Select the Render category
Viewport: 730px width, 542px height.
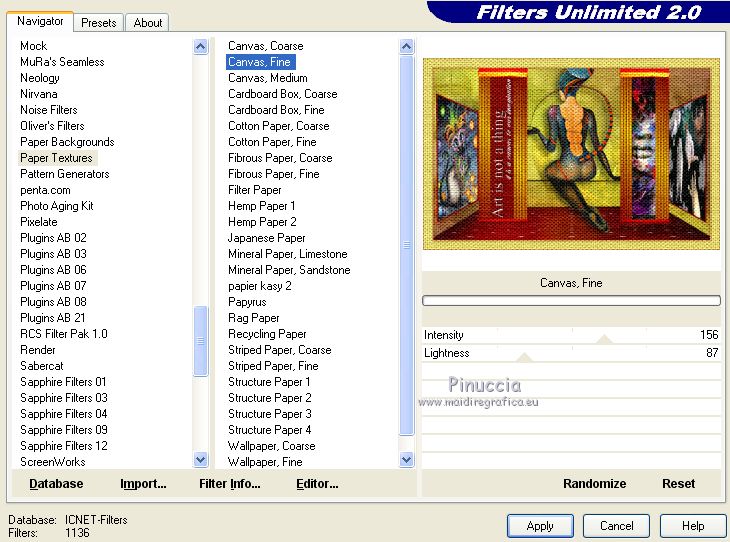coord(38,350)
